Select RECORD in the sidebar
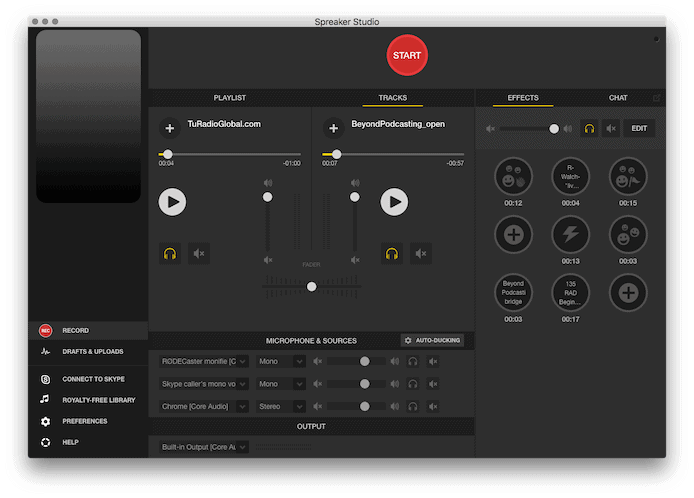This screenshot has height=498, width=694. click(88, 331)
